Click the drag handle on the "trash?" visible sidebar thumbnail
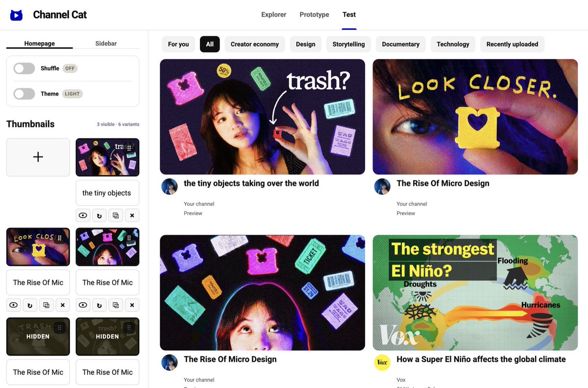The width and height of the screenshot is (588, 388). click(129, 148)
